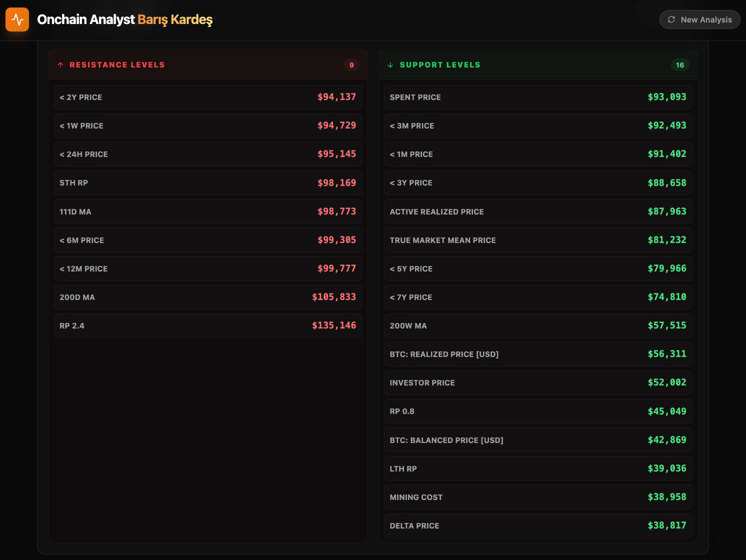The height and width of the screenshot is (560, 746).
Task: Select the 111D MA resistance row
Action: 207,211
